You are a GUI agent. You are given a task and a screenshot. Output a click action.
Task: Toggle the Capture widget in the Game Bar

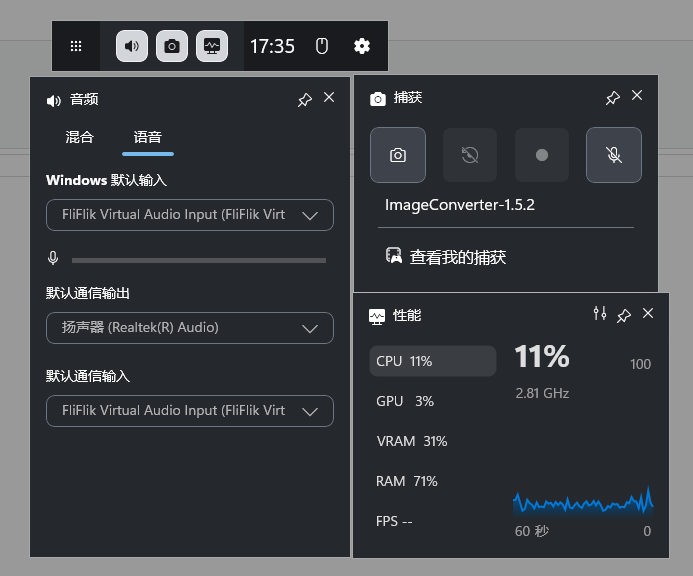click(x=172, y=46)
